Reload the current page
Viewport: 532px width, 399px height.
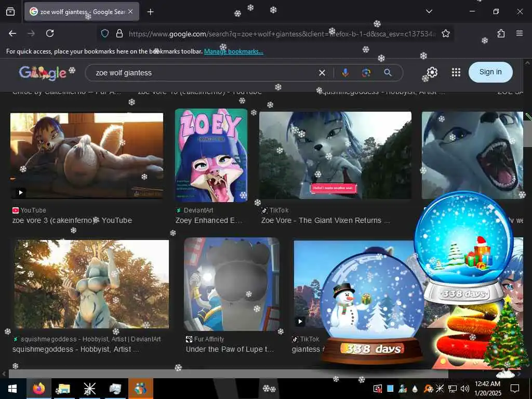pyautogui.click(x=50, y=33)
